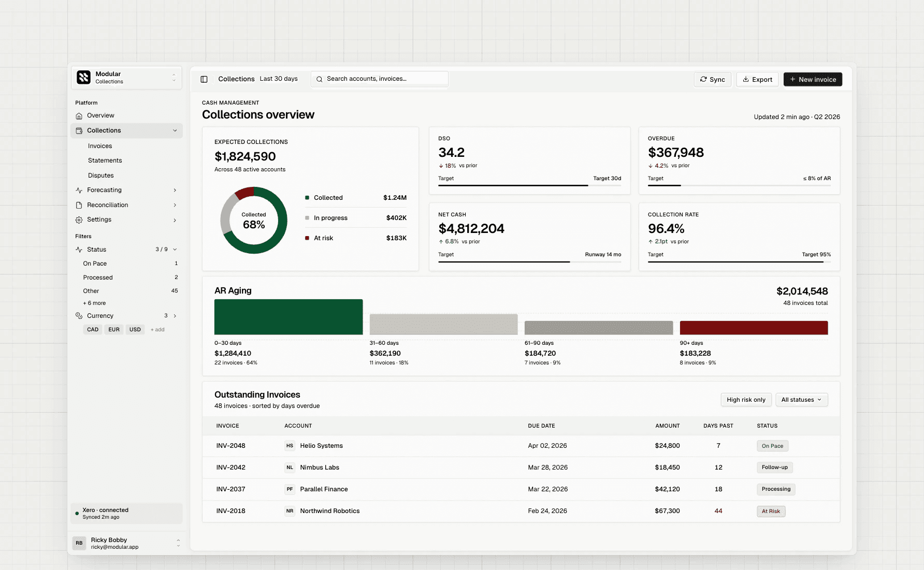Toggle the CAD currency chip
Image resolution: width=924 pixels, height=570 pixels.
pos(93,330)
